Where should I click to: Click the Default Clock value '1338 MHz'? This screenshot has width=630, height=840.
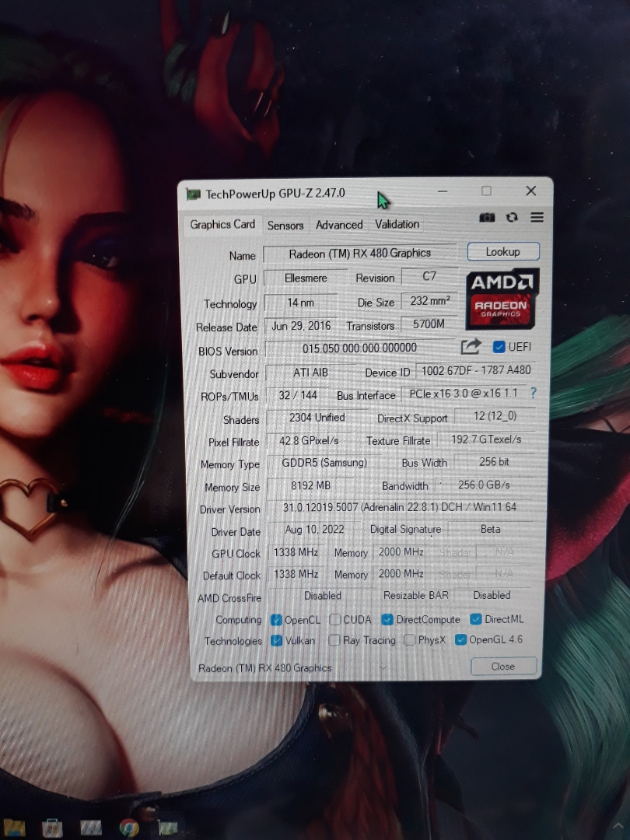296,574
